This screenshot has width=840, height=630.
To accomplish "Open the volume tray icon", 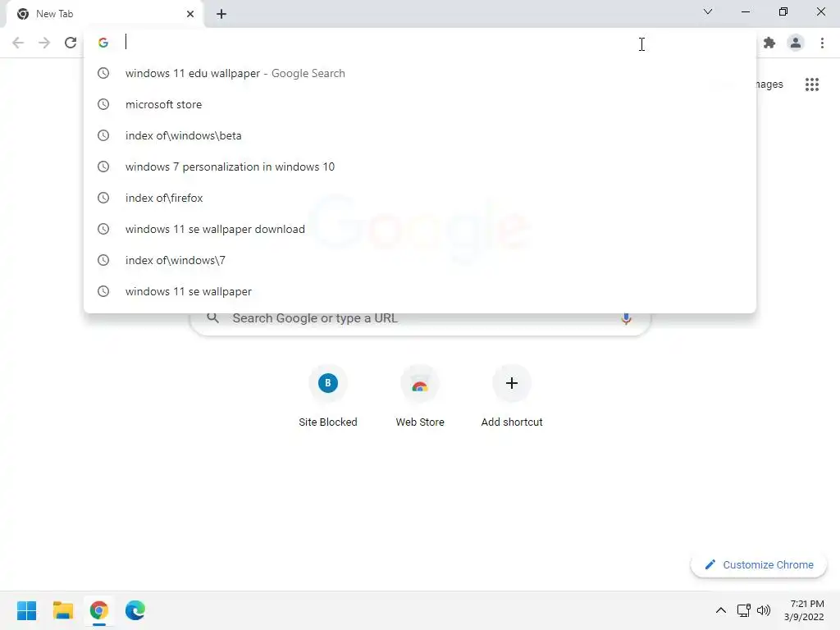I will pos(764,610).
